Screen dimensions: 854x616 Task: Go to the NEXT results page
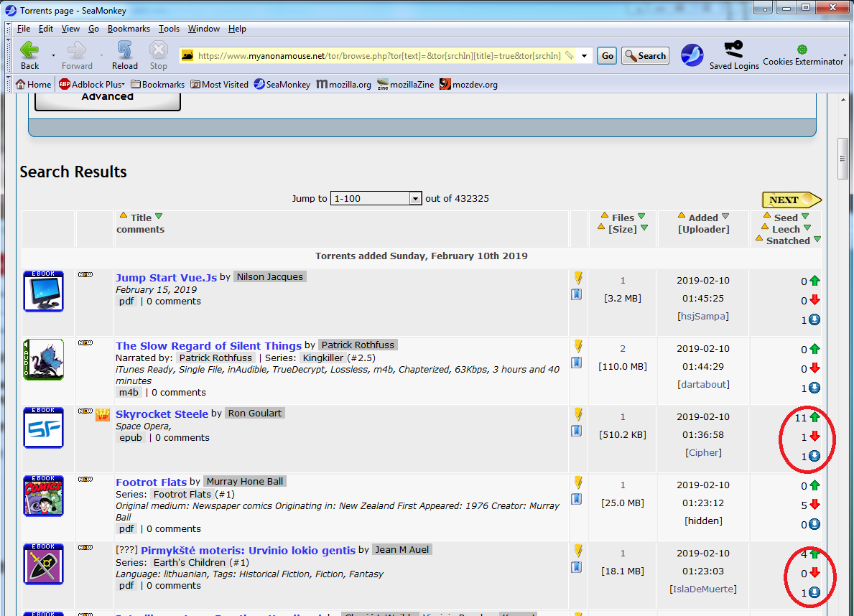pyautogui.click(x=792, y=200)
